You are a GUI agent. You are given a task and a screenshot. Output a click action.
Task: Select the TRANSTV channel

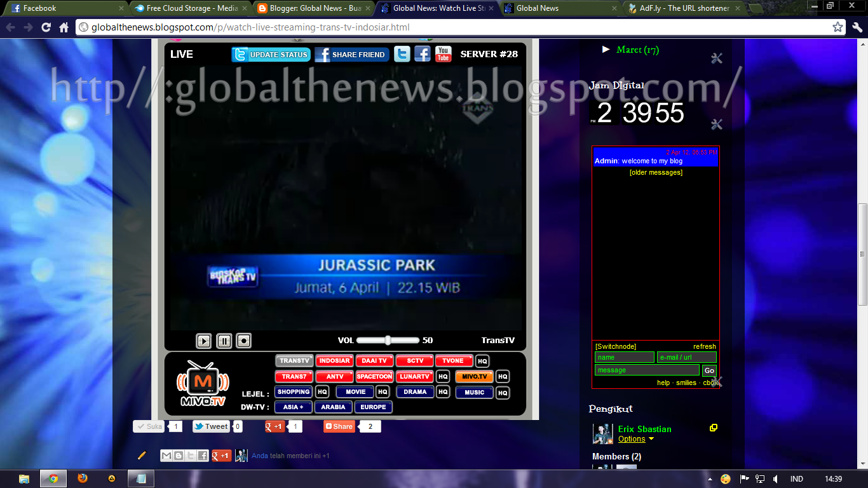[294, 361]
